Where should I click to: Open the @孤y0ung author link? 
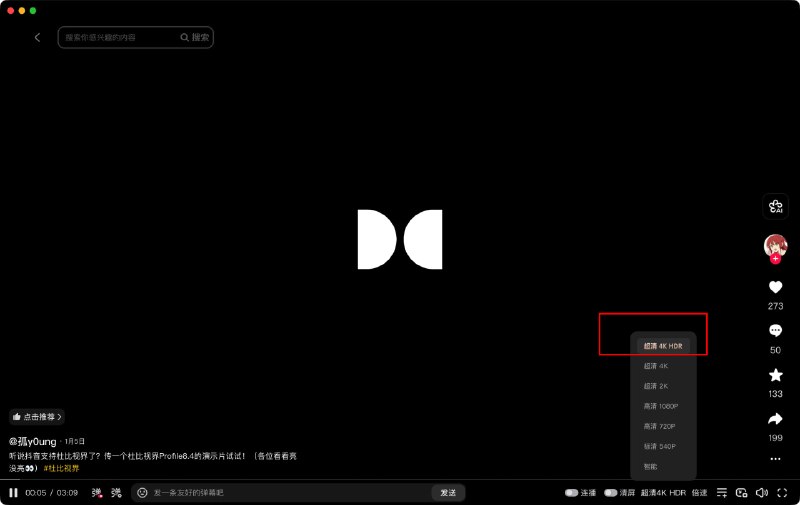coord(33,441)
